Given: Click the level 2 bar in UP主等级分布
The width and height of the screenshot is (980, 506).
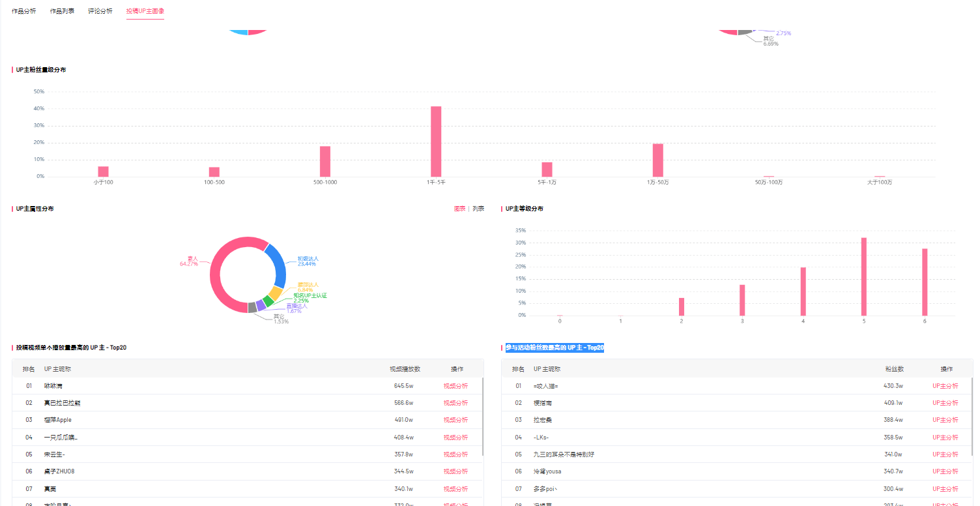Looking at the screenshot, I should pyautogui.click(x=682, y=306).
